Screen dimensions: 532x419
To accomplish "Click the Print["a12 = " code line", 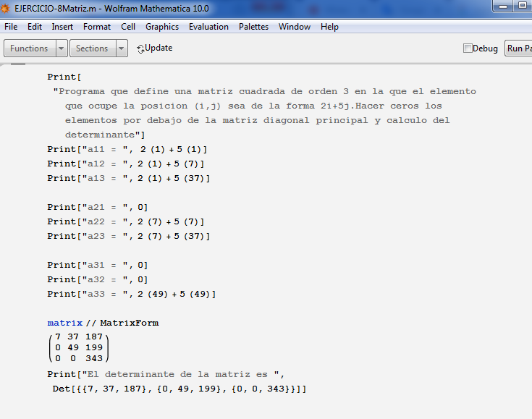I will tap(126, 164).
